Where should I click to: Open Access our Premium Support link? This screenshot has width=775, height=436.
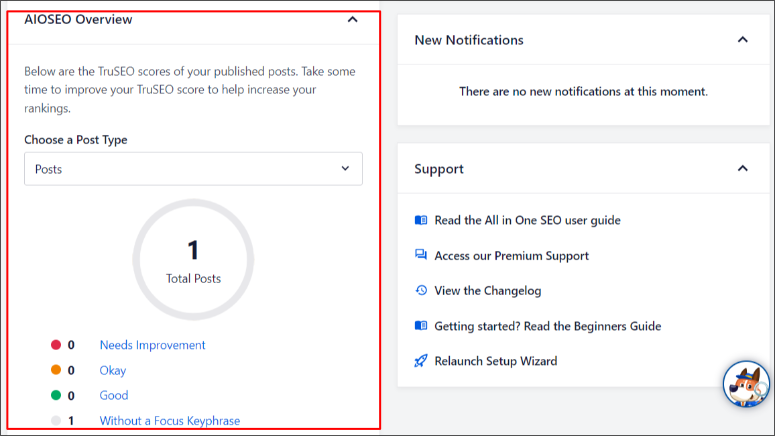tap(512, 256)
